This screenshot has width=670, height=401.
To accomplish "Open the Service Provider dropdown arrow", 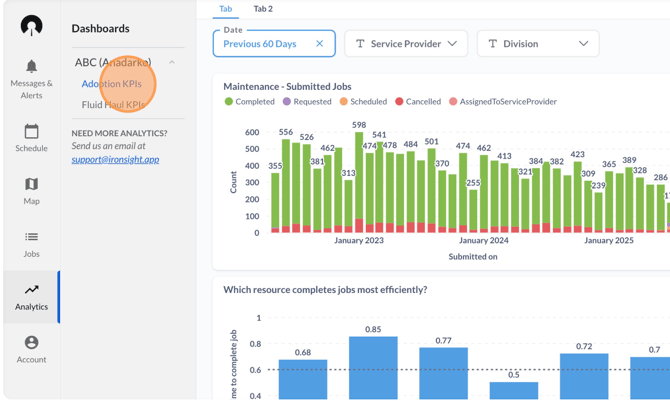I will click(452, 44).
